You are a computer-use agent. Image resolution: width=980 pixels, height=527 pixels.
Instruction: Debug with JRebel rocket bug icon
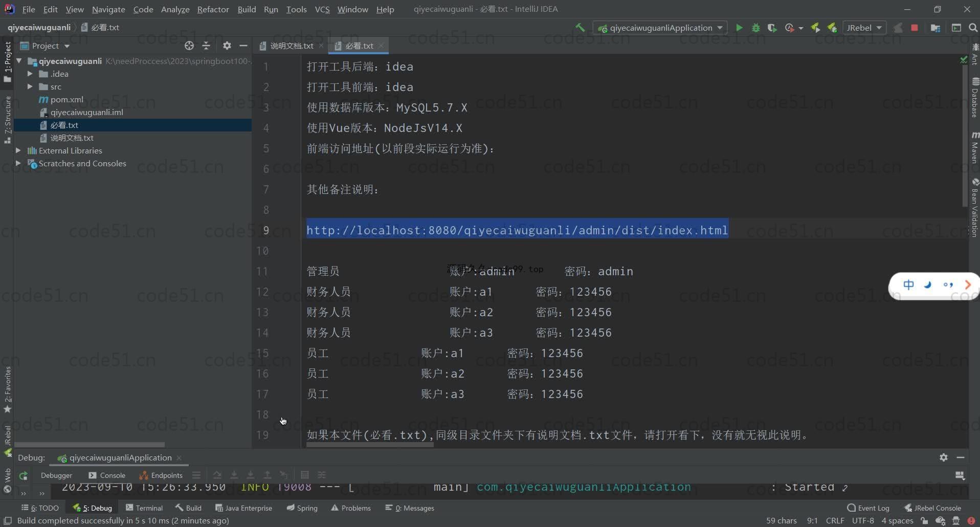(832, 28)
